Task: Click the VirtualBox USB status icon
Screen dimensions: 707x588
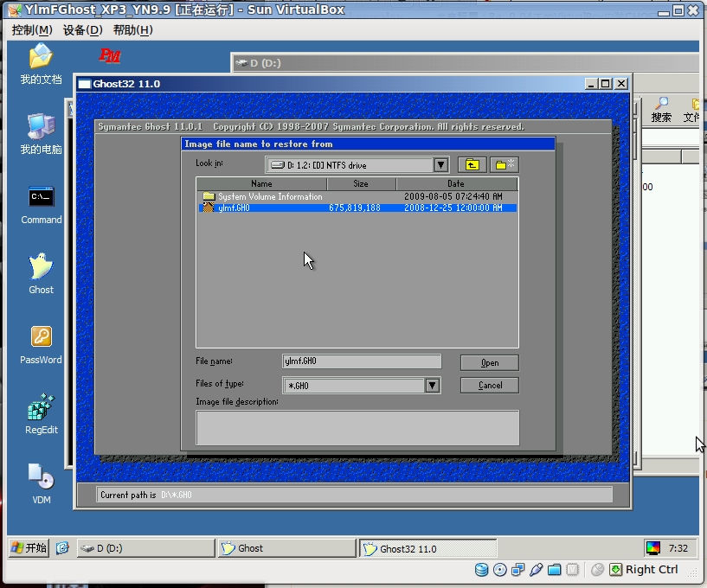Action: [x=536, y=570]
